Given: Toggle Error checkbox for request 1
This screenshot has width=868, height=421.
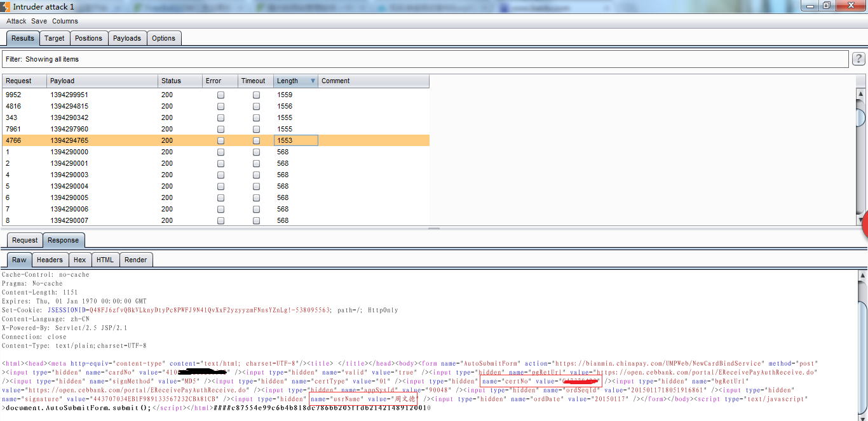Looking at the screenshot, I should coord(220,152).
